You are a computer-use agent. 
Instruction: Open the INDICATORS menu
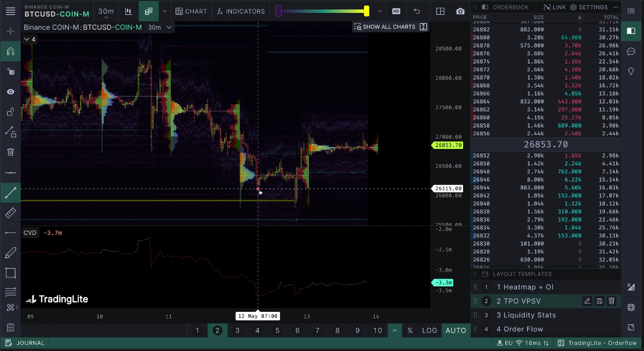coord(241,11)
